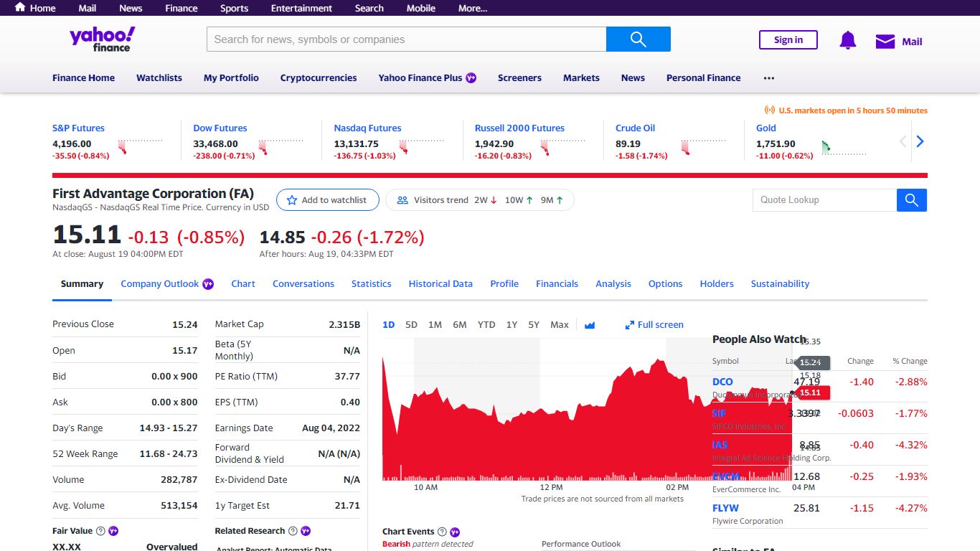Viewport: 980px width, 551px height.
Task: Open Russell 2000 Futures link
Action: coord(519,128)
